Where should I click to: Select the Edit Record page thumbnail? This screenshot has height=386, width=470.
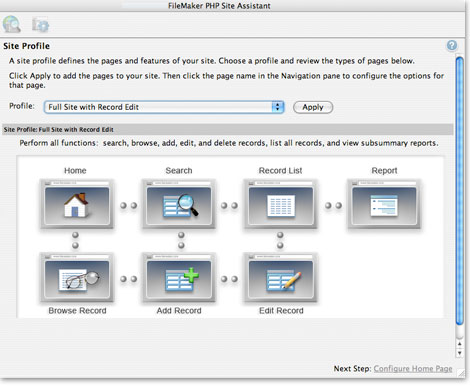(281, 278)
